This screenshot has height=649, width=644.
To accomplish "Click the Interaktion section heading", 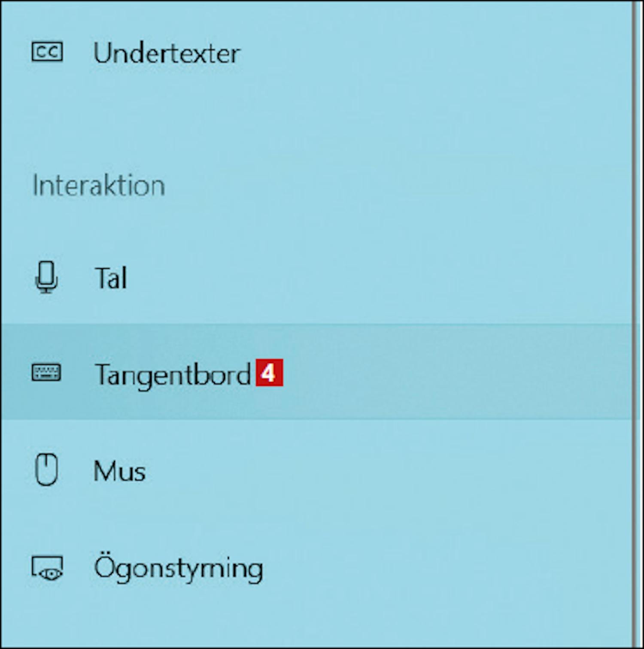I will click(99, 186).
